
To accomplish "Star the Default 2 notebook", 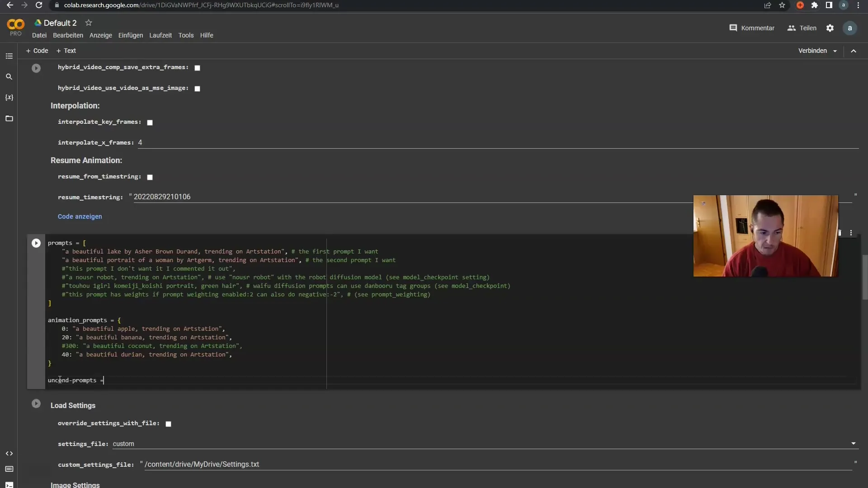I will 89,23.
